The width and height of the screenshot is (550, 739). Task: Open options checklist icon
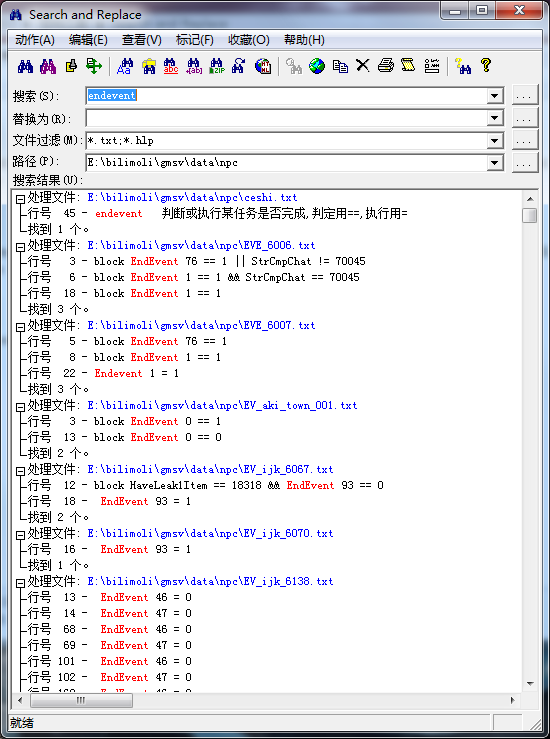(x=432, y=66)
